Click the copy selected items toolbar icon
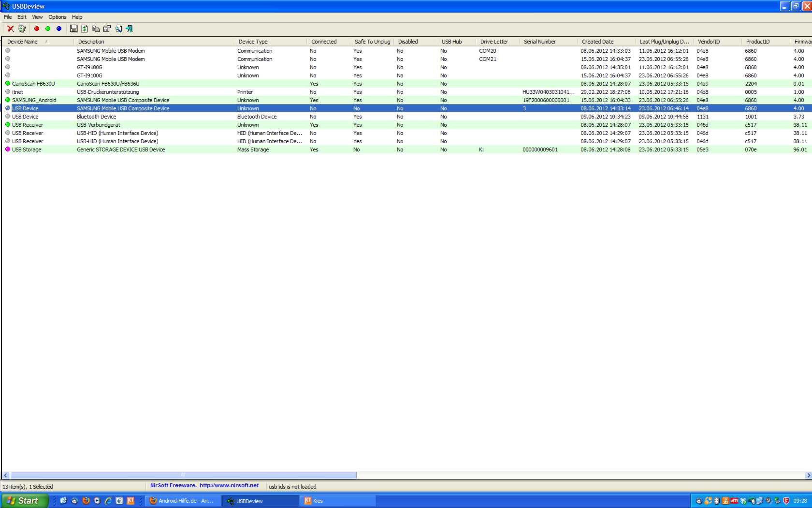 (x=96, y=29)
